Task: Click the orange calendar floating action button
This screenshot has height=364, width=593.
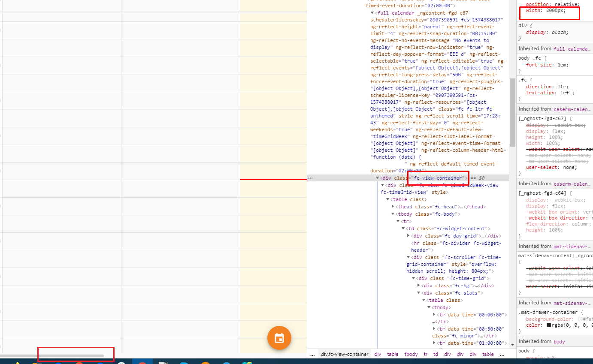Action: 279,338
